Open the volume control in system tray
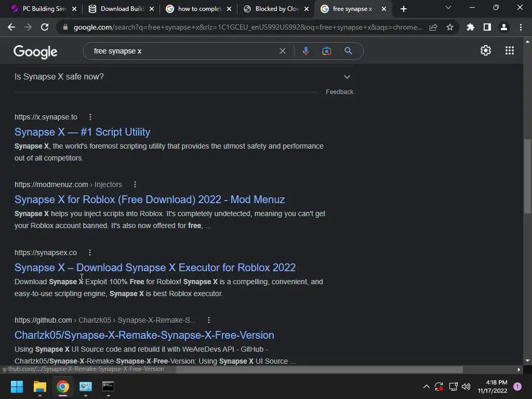Image resolution: width=532 pixels, height=399 pixels. click(466, 387)
